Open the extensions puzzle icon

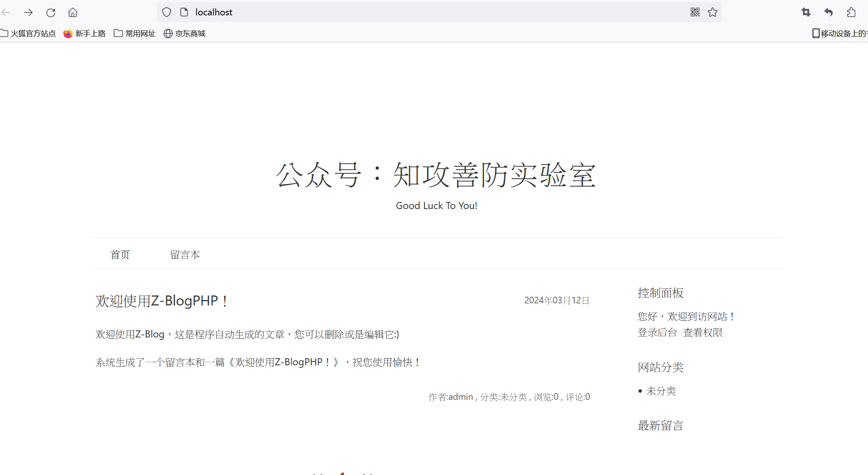851,12
